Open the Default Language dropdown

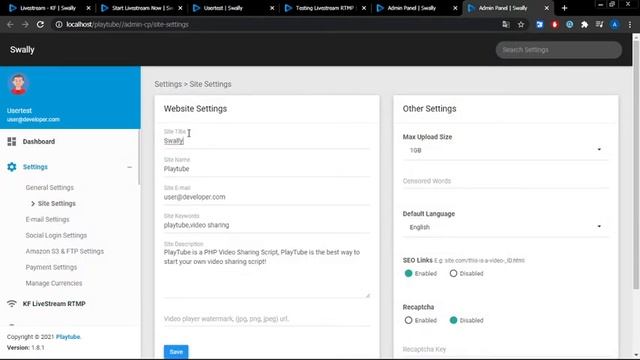[505, 227]
